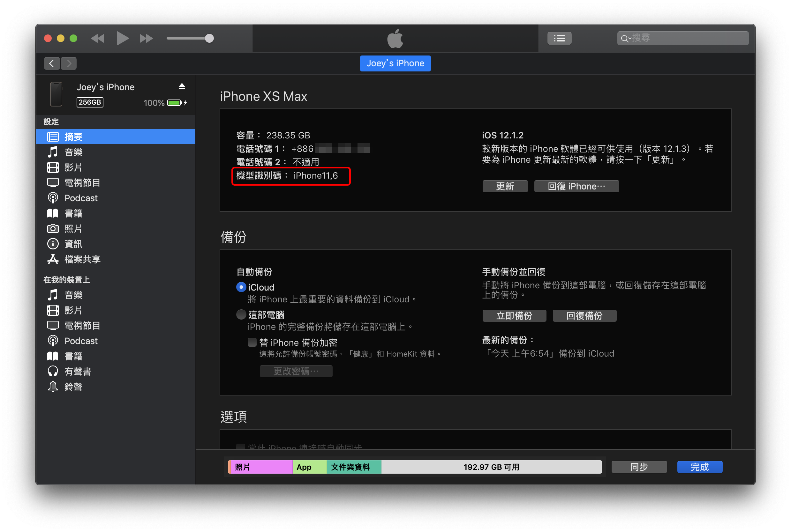Open Podcast under 設定 in the sidebar
This screenshot has height=532, width=791.
point(81,198)
